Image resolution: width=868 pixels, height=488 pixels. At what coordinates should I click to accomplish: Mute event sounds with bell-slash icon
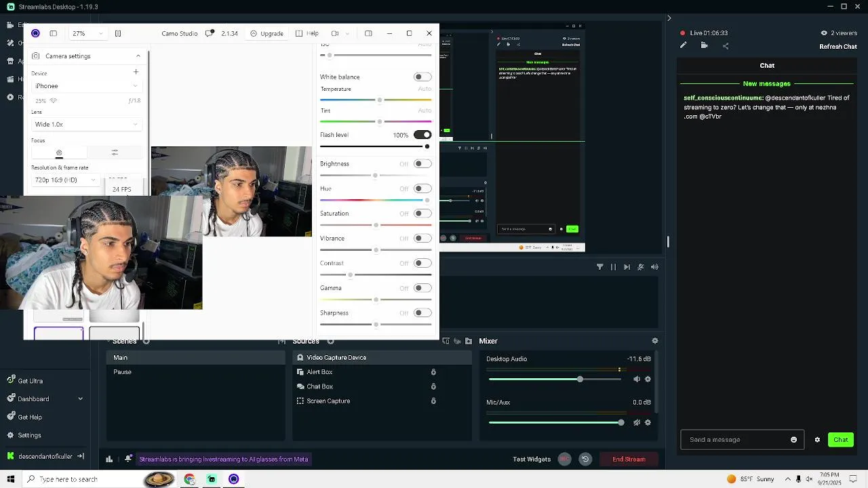[x=640, y=267]
